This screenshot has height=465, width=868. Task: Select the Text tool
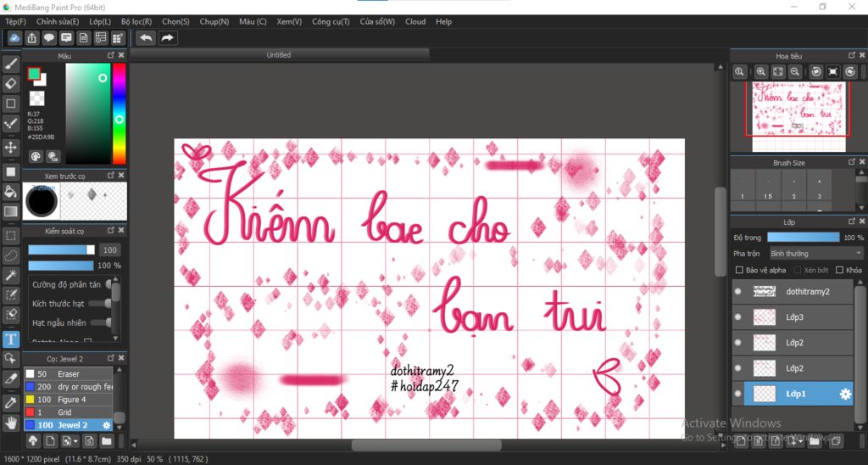click(x=10, y=339)
